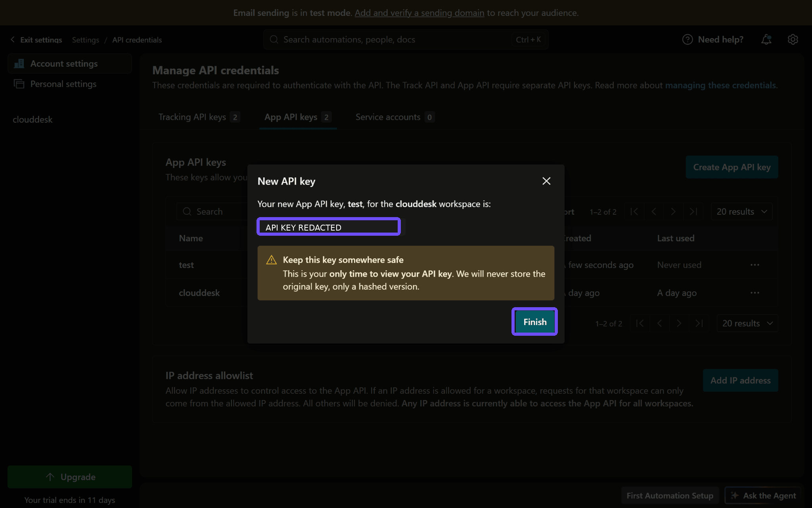
Task: Click the magnifier icon in the top search bar
Action: coord(274,39)
